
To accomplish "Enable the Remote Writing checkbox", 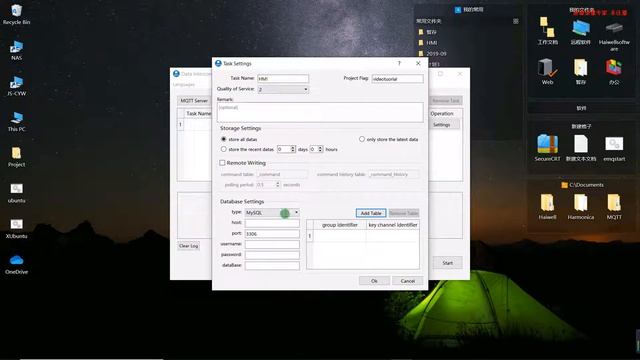I will click(222, 162).
